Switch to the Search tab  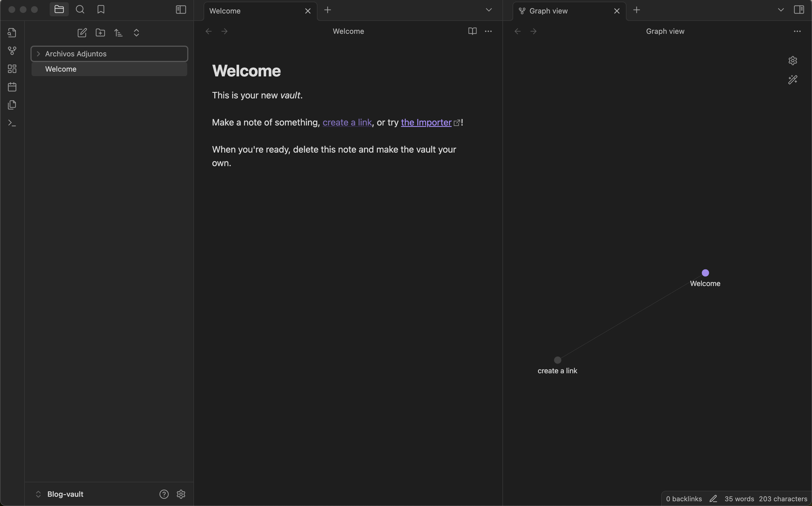(80, 9)
